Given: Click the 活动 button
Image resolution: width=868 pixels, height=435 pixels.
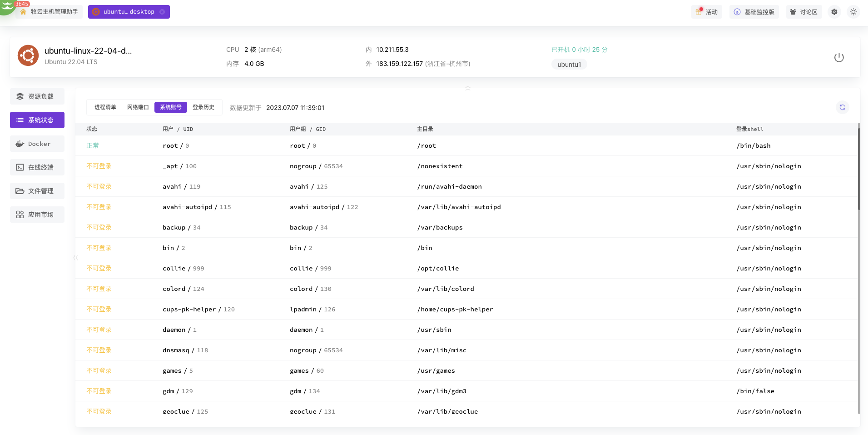Looking at the screenshot, I should [x=707, y=12].
